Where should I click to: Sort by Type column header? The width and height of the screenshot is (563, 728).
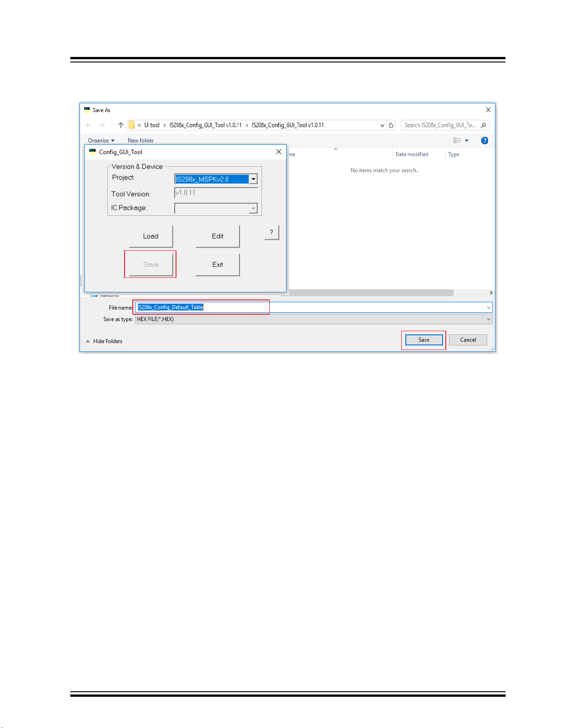coord(454,154)
